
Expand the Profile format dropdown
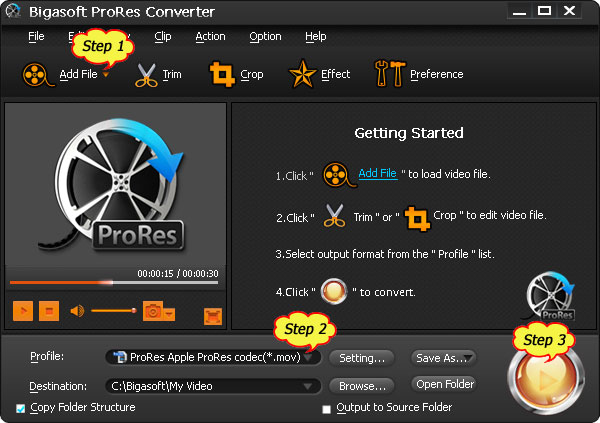tap(308, 358)
